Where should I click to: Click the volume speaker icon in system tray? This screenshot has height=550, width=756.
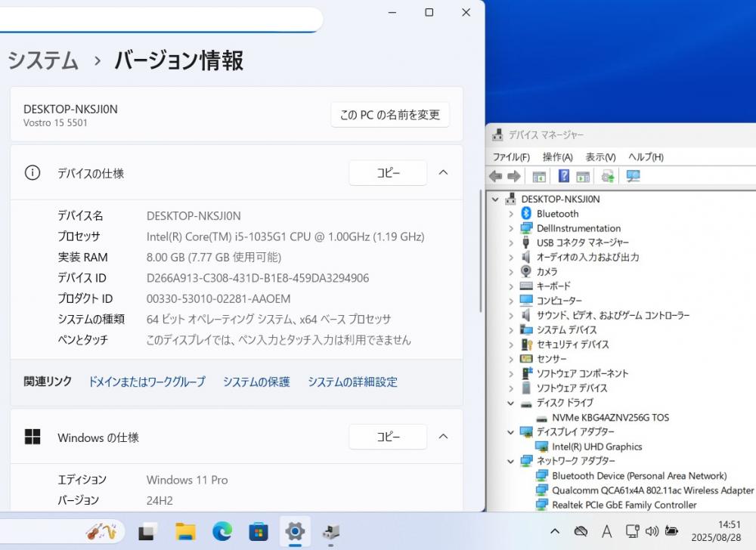click(x=652, y=531)
